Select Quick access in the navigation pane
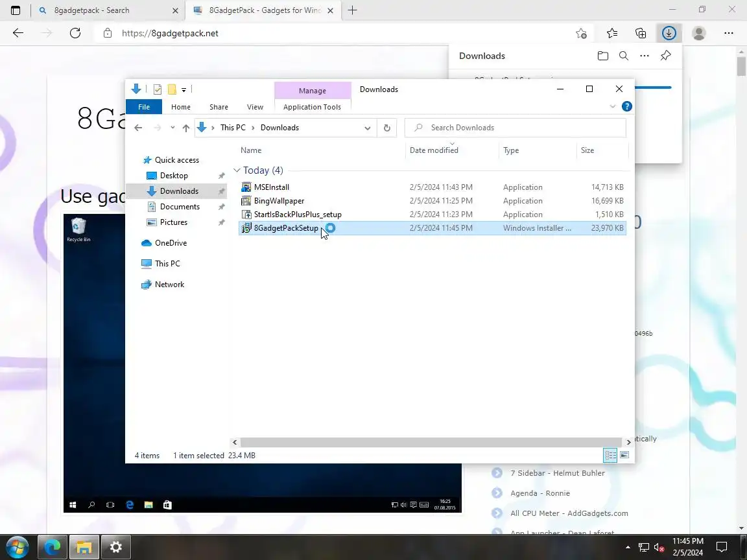747x560 pixels. click(177, 160)
